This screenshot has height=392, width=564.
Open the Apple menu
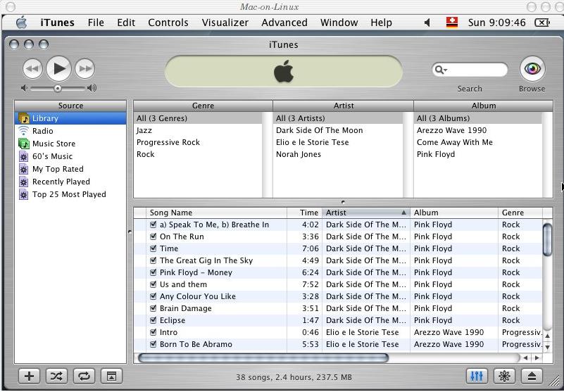point(22,23)
